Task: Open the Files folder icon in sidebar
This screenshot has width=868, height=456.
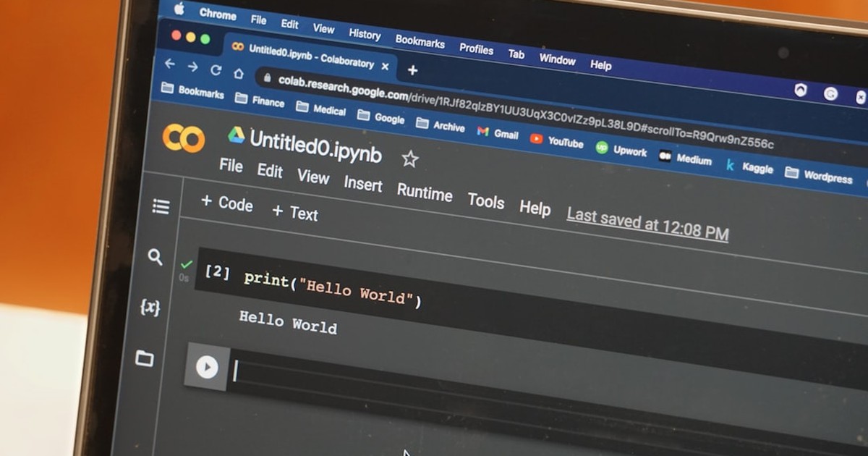Action: [x=145, y=358]
